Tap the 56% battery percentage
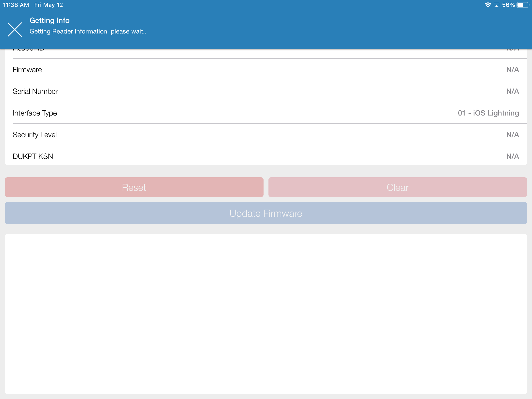This screenshot has height=399, width=532. click(508, 5)
